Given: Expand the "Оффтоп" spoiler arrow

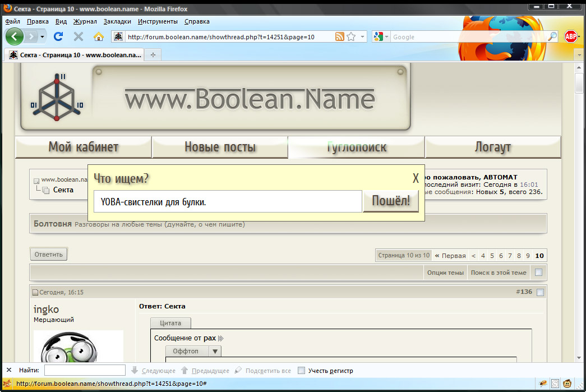Looking at the screenshot, I should (x=216, y=351).
